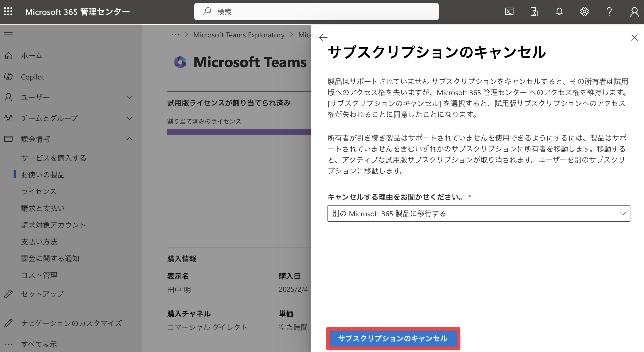Open ホーム in the sidebar
Screen dimensions: 644x352
tap(32, 55)
